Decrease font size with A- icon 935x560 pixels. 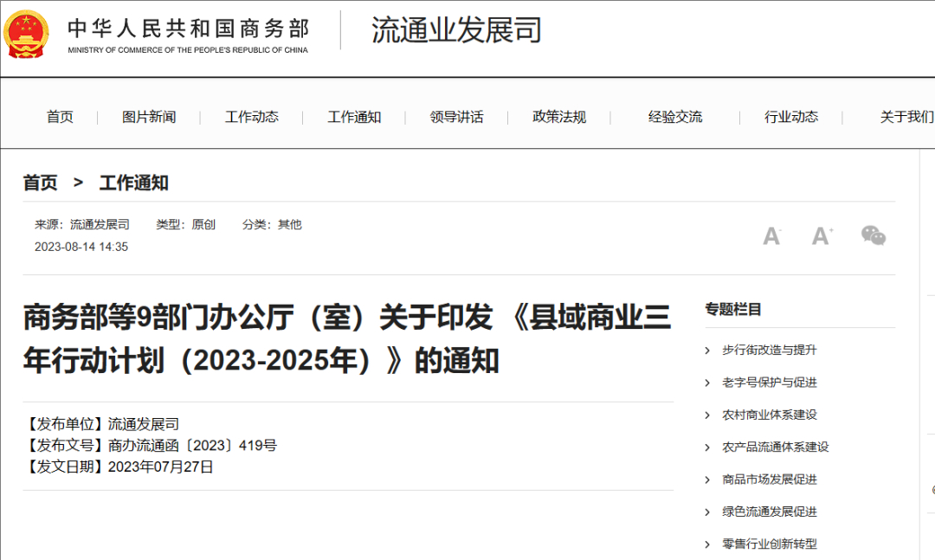pos(772,236)
